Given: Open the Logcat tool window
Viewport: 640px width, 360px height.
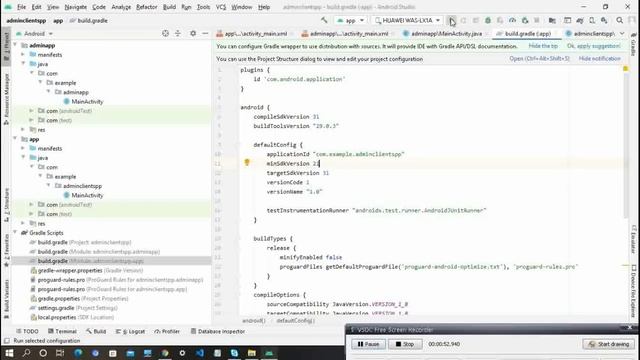Looking at the screenshot, I should click(x=130, y=331).
